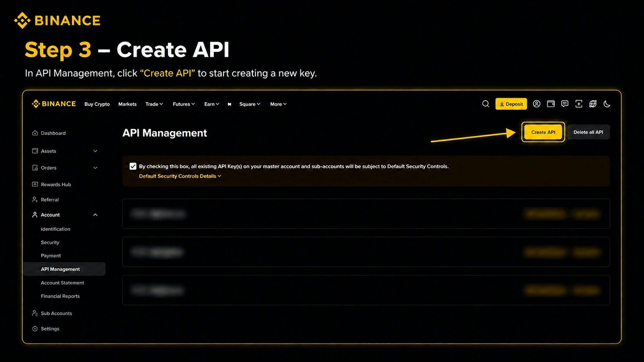Image resolution: width=644 pixels, height=362 pixels.
Task: Expand the Orders chevron in sidebar
Action: pyautogui.click(x=95, y=168)
